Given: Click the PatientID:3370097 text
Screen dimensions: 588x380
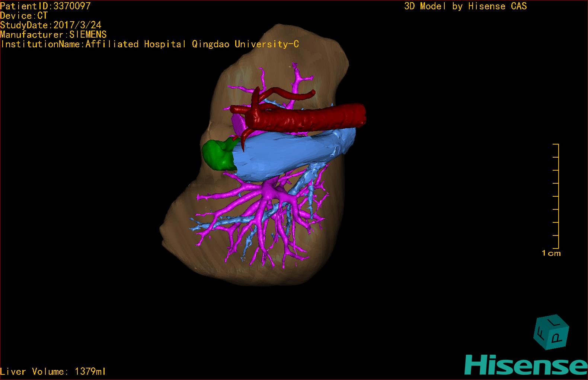Looking at the screenshot, I should pos(45,6).
